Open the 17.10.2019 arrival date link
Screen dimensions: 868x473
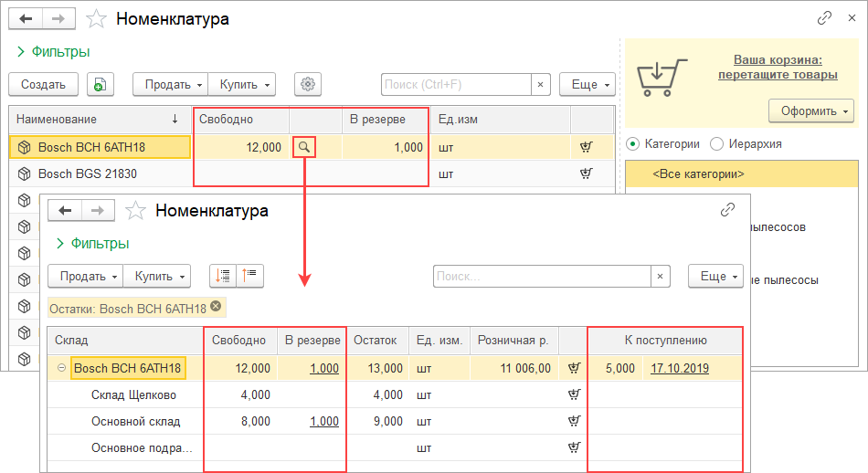(x=680, y=368)
